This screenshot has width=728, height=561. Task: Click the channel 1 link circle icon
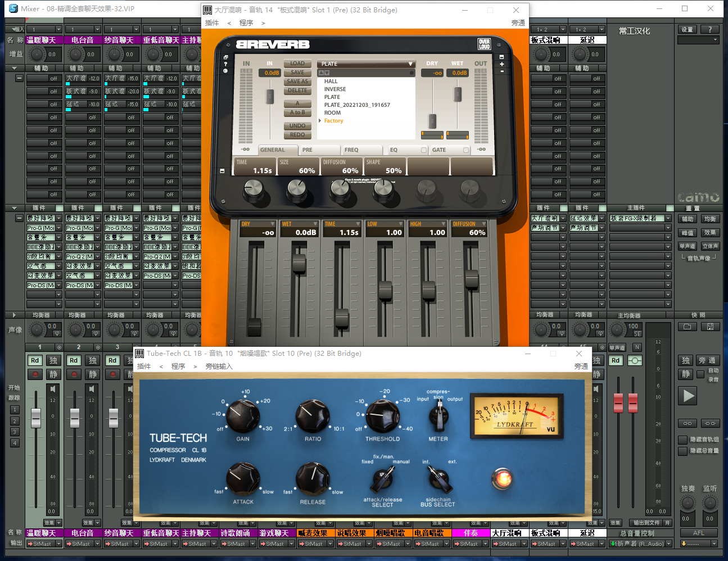(x=59, y=347)
